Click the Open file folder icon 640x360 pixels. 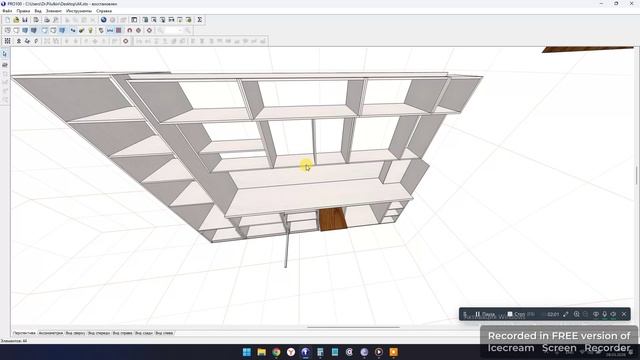pyautogui.click(x=16, y=20)
